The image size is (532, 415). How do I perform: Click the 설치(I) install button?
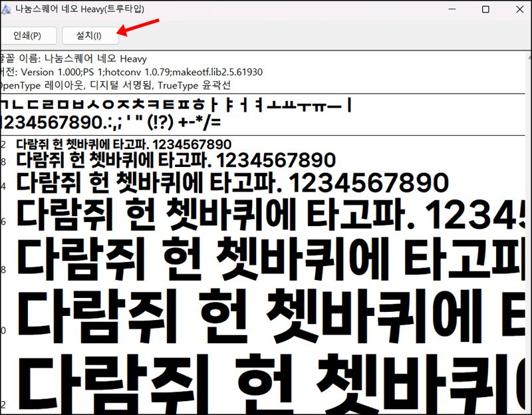[90, 36]
